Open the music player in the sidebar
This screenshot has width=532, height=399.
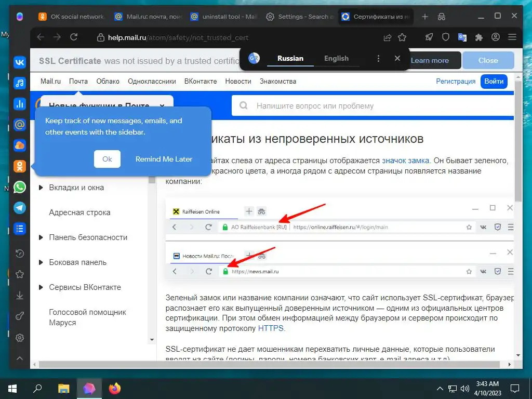[20, 83]
